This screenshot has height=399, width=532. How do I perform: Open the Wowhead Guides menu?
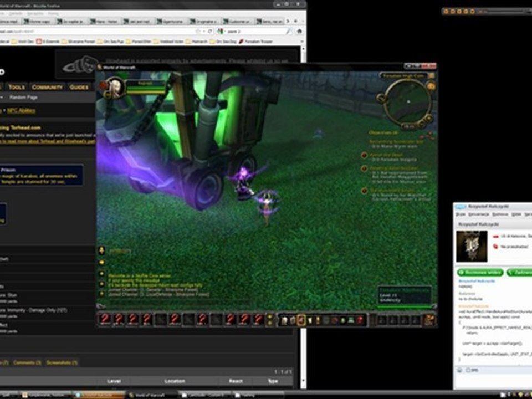tap(79, 87)
